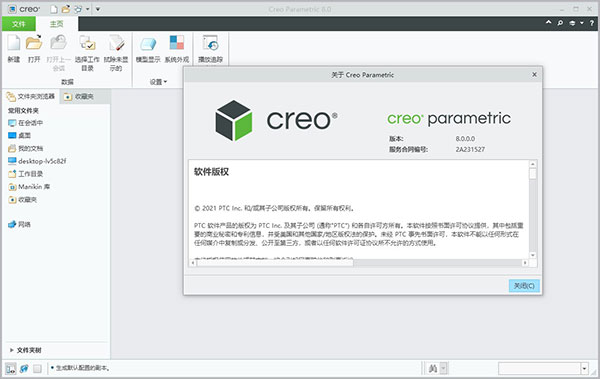Image resolution: width=600 pixels, height=379 pixels.
Task: Click 打开上一会话 icon in ribbon
Action: (59, 42)
